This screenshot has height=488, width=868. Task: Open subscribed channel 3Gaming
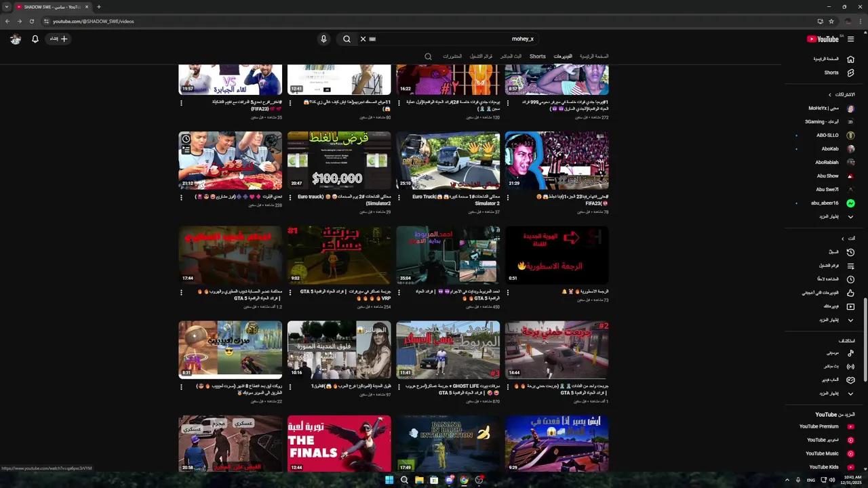tap(829, 121)
